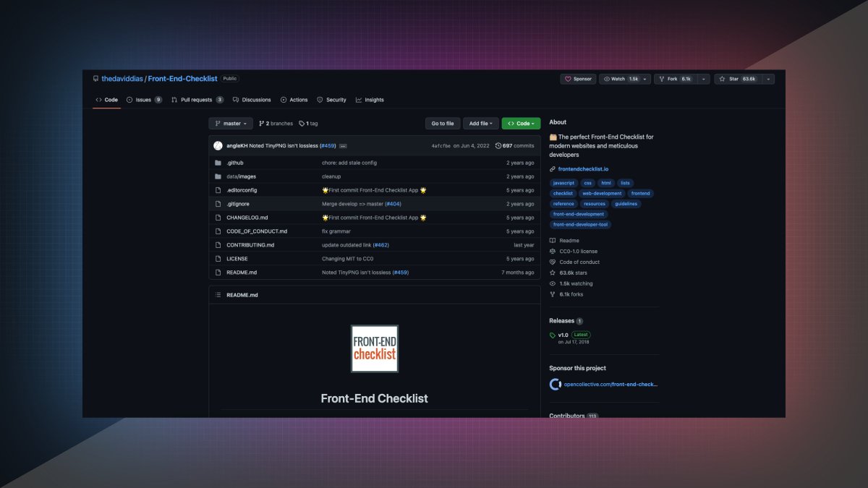The image size is (868, 488).
Task: Open the green Code dropdown
Action: [x=521, y=123]
